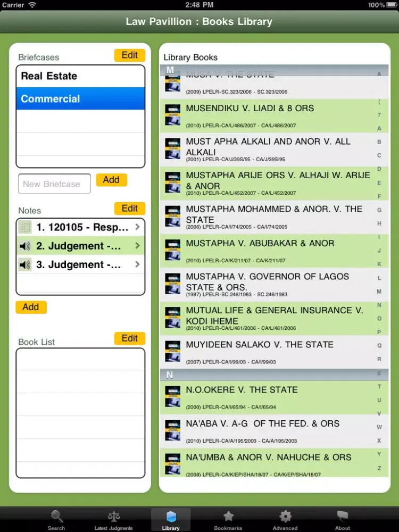Open the Advanced gear icon

click(x=285, y=517)
